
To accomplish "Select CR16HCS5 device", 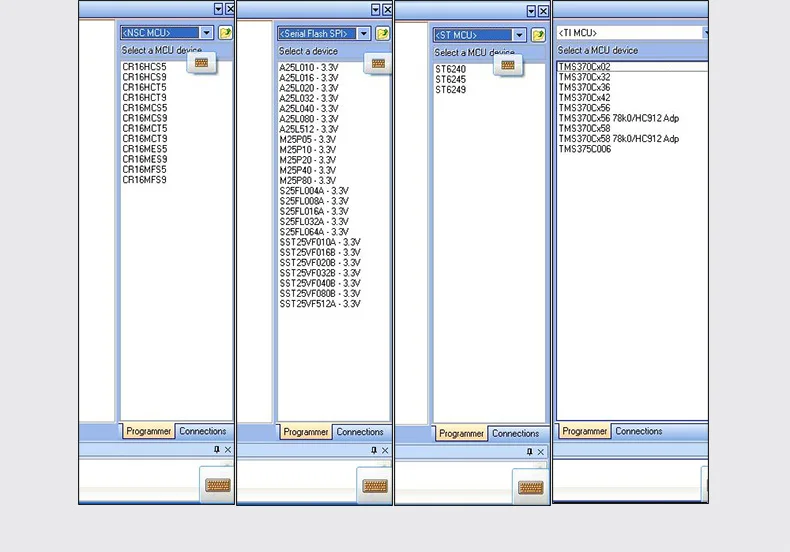I will (x=144, y=66).
